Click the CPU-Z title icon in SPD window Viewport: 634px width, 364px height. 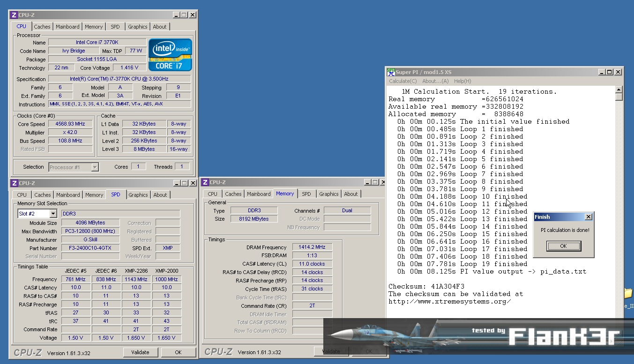click(x=14, y=183)
